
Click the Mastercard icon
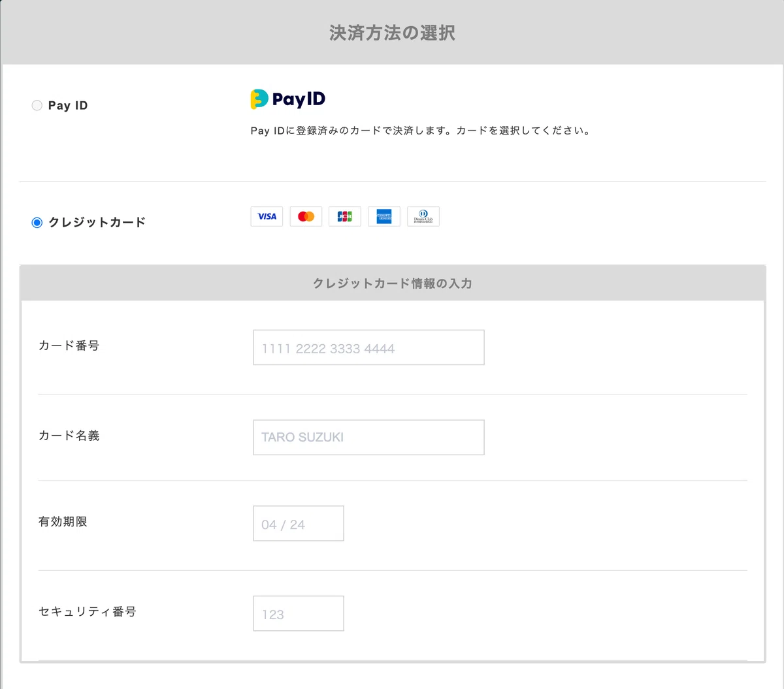pyautogui.click(x=306, y=216)
